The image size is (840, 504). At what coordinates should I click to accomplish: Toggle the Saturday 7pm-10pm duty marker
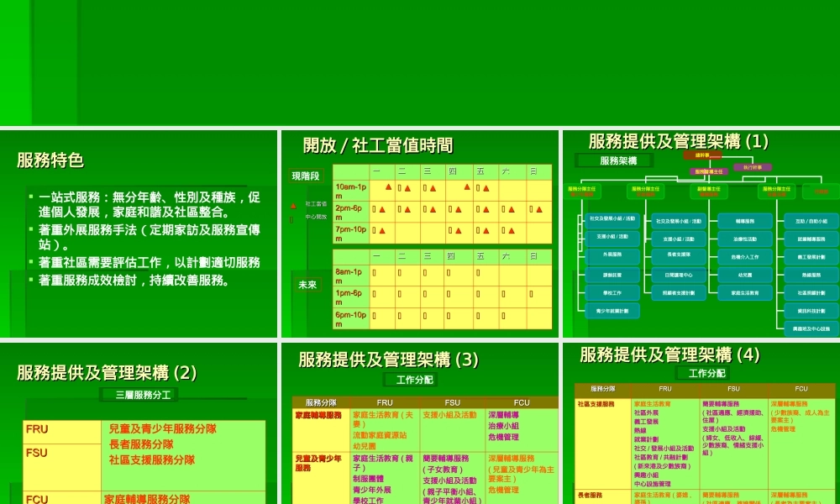(x=512, y=231)
